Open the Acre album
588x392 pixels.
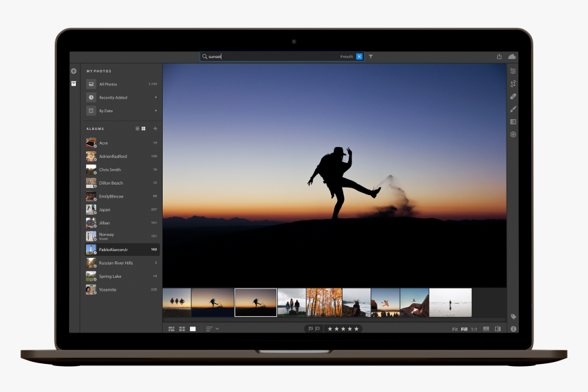coord(122,143)
